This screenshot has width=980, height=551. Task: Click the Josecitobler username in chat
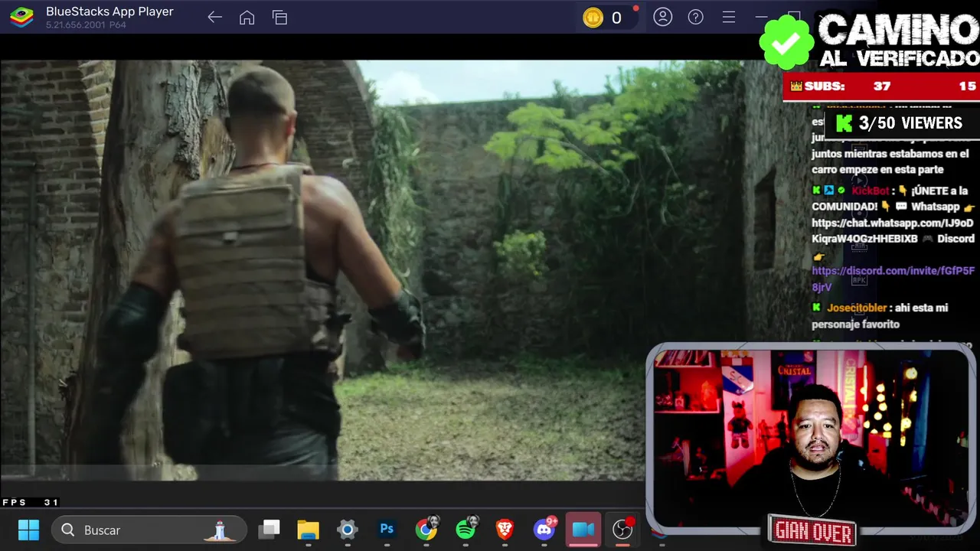856,308
